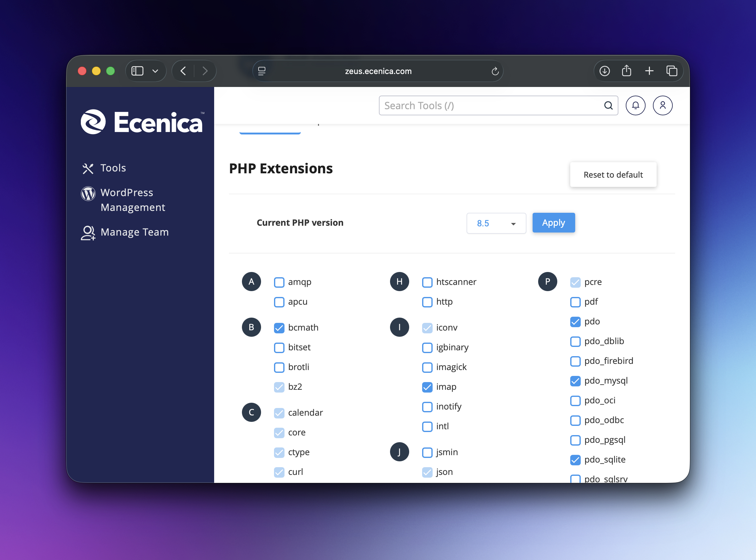Go forward with the browser forward arrow

tap(205, 71)
